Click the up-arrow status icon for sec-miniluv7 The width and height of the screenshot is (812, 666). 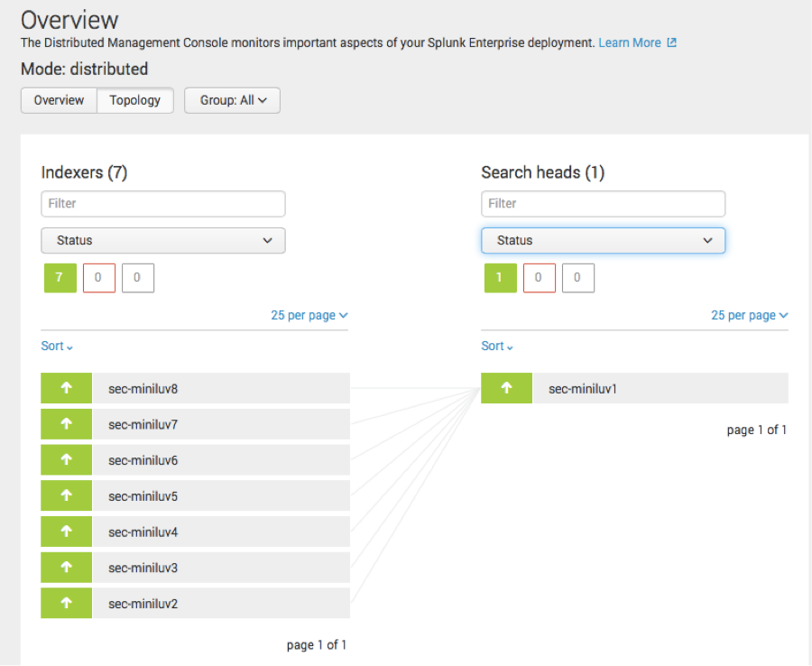66,423
